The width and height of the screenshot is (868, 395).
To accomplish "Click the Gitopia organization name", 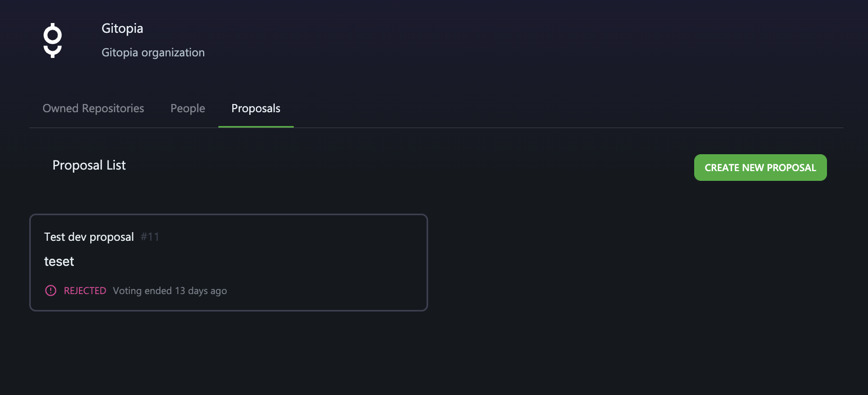I will tap(122, 28).
